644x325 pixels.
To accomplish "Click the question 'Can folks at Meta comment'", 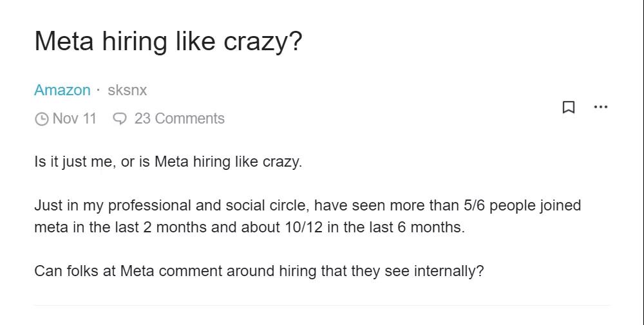I will [259, 271].
